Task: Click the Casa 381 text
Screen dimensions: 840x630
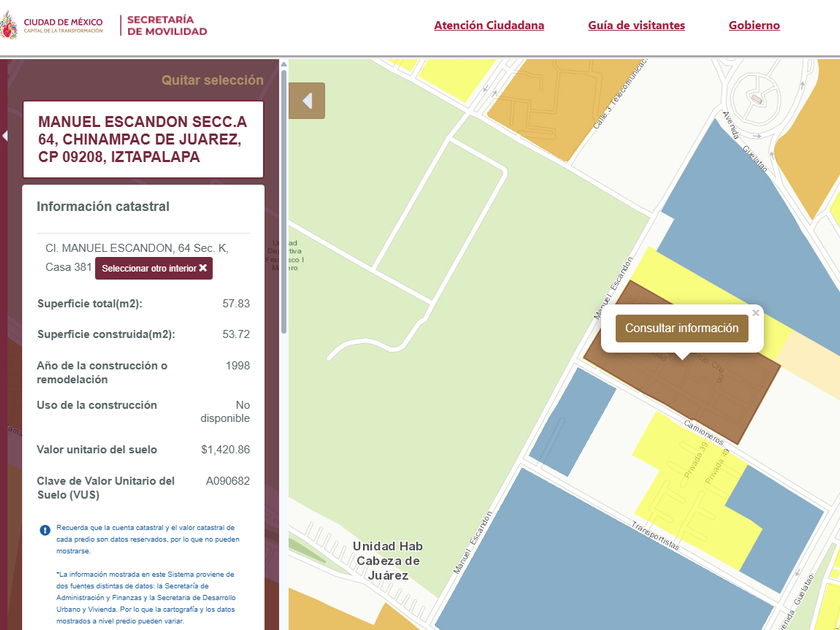Action: click(69, 267)
